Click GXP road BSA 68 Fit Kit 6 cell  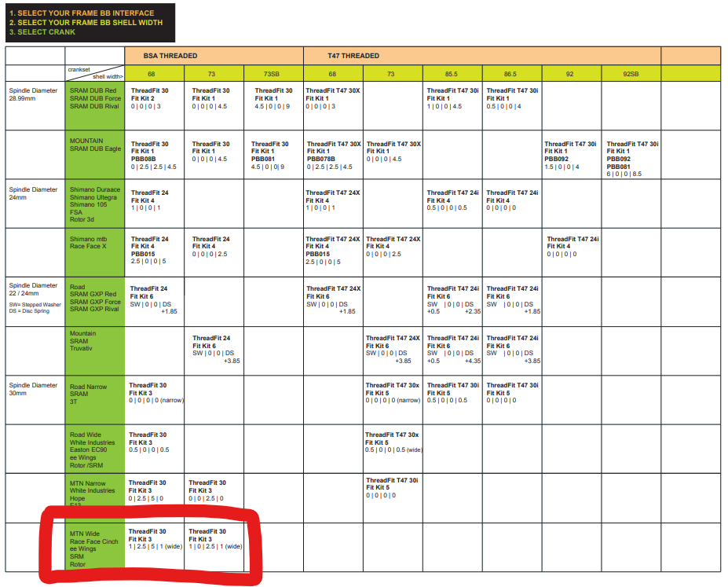(155, 302)
